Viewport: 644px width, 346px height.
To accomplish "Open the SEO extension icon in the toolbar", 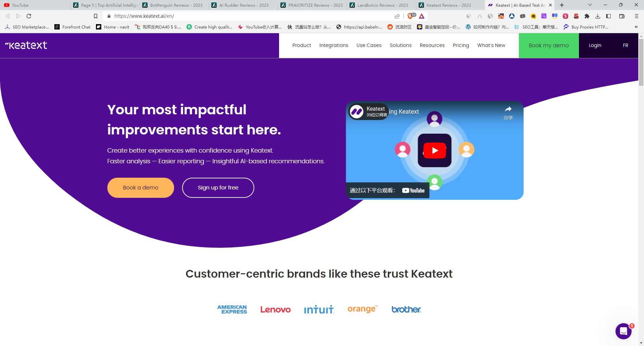I will point(576,16).
